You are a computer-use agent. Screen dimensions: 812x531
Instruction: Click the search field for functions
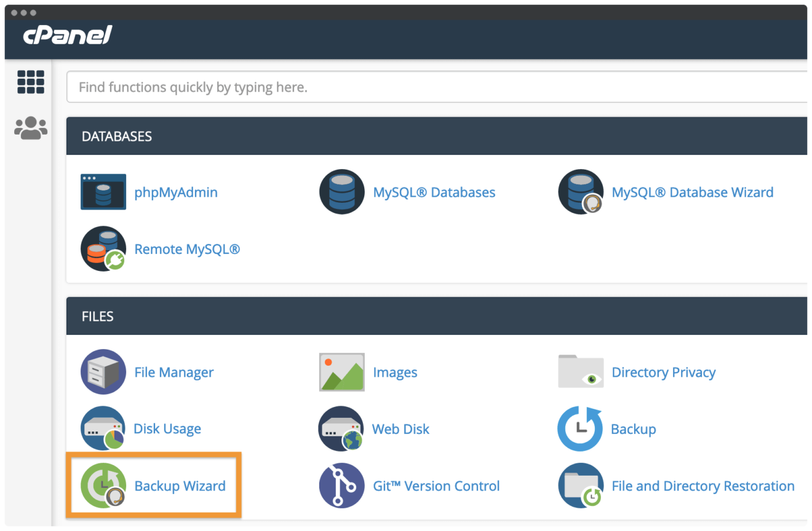tap(437, 87)
